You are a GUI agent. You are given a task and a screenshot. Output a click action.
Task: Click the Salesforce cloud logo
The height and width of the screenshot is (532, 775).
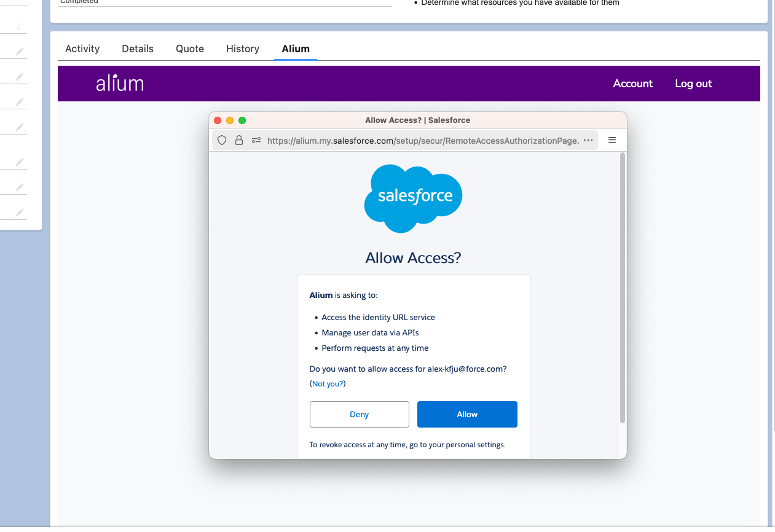413,198
